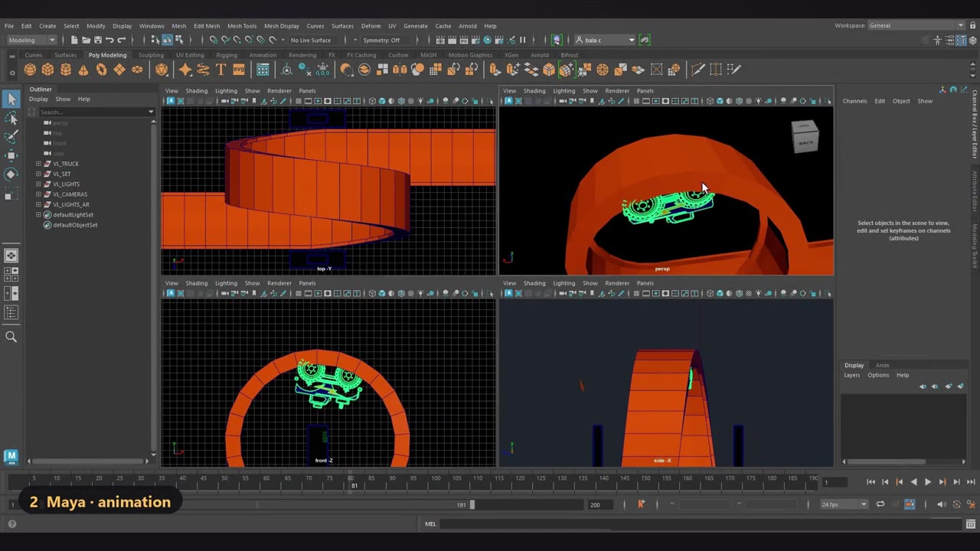
Task: Switch to the Anim layer tab
Action: click(882, 365)
